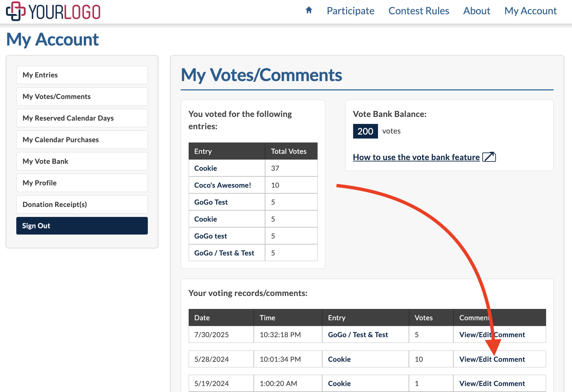Open My Reserved Calendar Days

(82, 118)
